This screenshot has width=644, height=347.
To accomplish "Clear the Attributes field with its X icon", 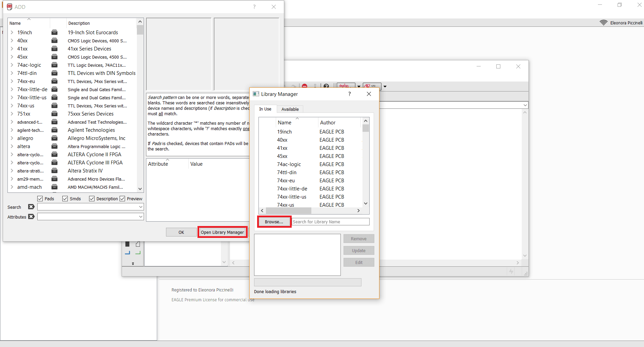I will tap(31, 217).
